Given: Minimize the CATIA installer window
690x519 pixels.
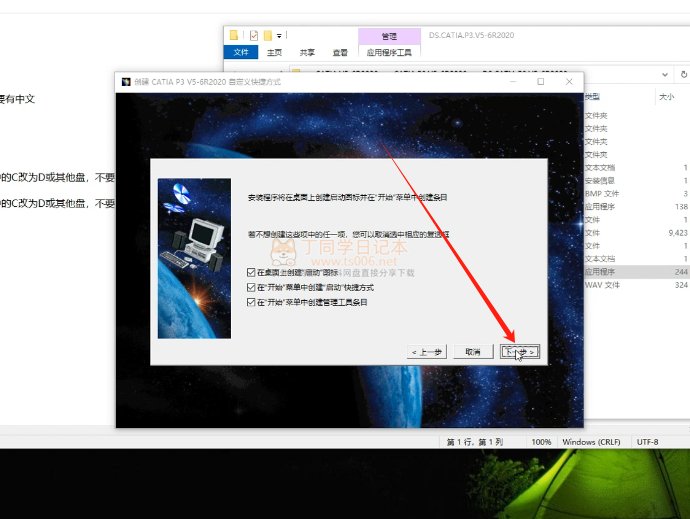Looking at the screenshot, I should coord(513,82).
